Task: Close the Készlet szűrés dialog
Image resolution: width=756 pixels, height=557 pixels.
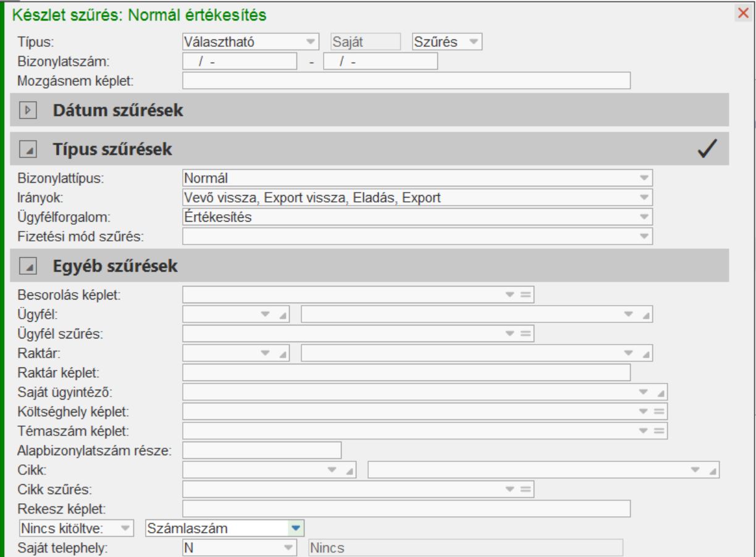Action: 744,13
